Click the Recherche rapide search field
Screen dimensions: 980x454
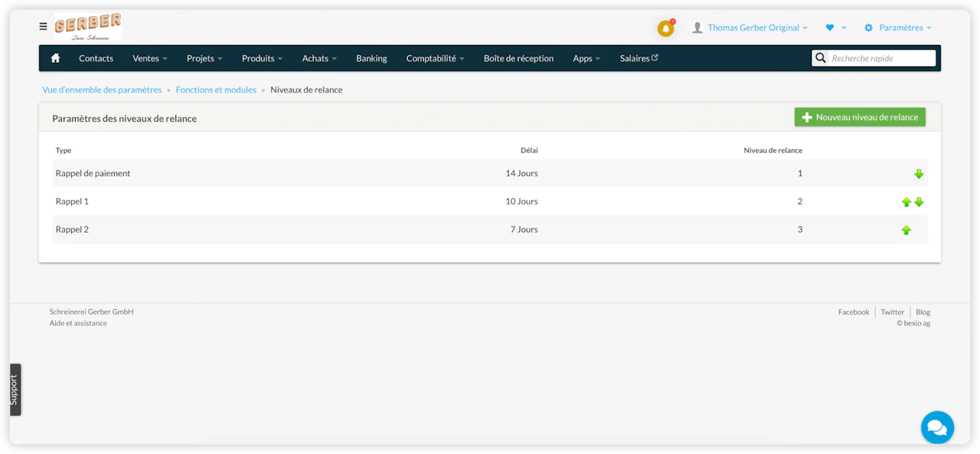tap(880, 58)
